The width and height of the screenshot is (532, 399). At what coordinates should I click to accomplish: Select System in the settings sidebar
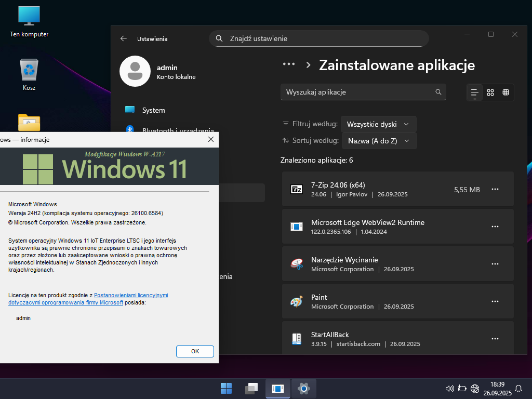point(153,110)
